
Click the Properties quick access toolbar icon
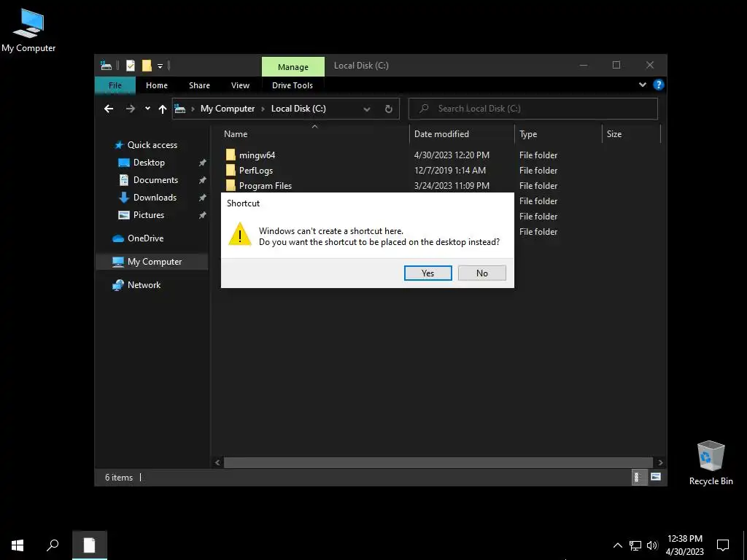point(131,65)
